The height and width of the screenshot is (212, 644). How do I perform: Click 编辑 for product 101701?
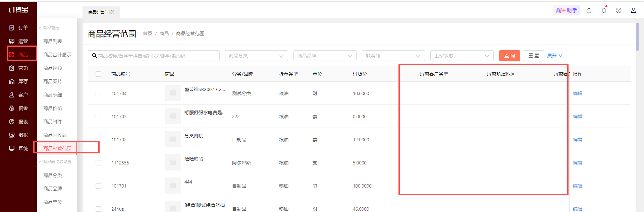(x=578, y=186)
